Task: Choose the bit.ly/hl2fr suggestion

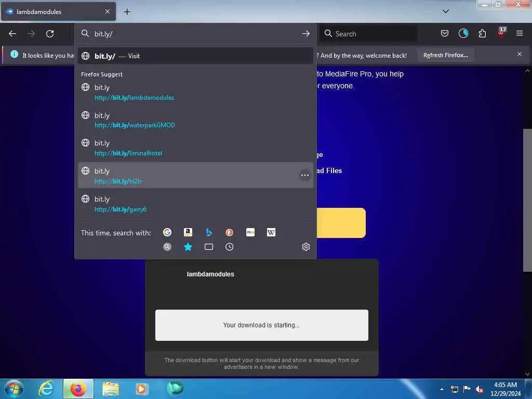Action: [x=195, y=176]
